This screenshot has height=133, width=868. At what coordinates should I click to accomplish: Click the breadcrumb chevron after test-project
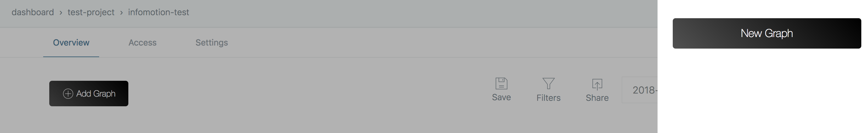point(121,13)
